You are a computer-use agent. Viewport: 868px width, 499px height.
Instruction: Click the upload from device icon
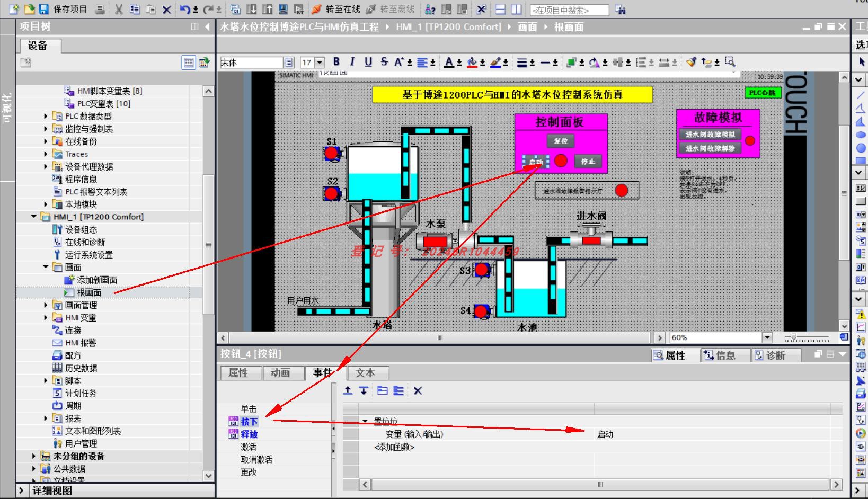268,9
